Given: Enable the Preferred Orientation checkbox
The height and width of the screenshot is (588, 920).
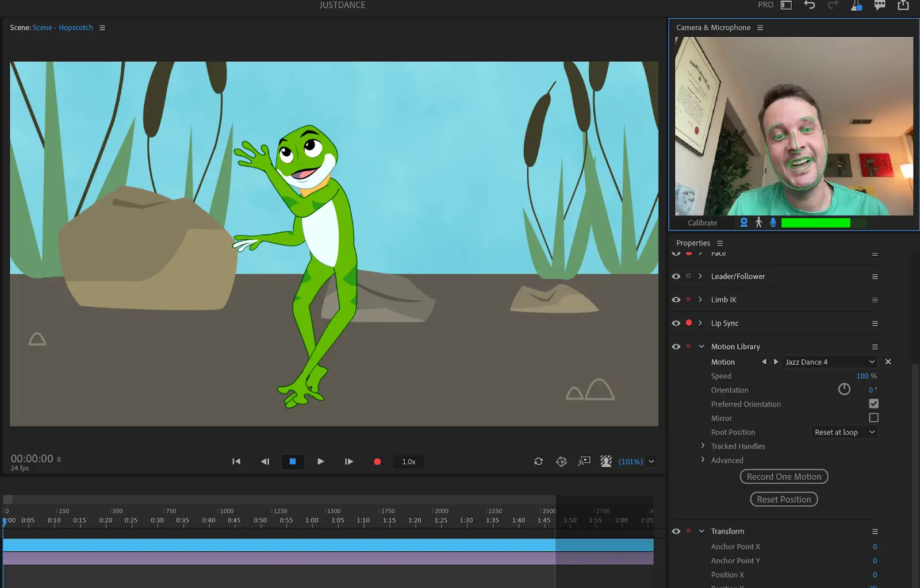Looking at the screenshot, I should point(873,403).
